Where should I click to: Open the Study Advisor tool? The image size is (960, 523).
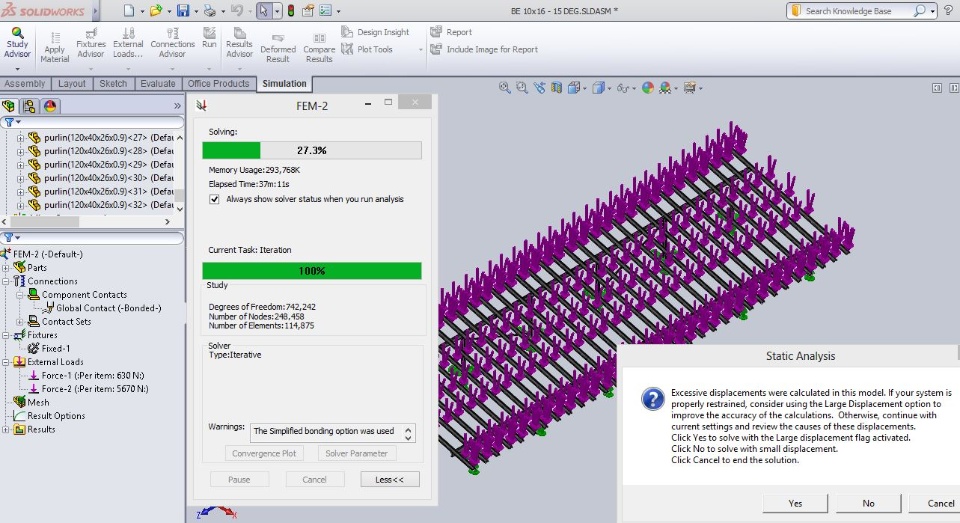17,42
